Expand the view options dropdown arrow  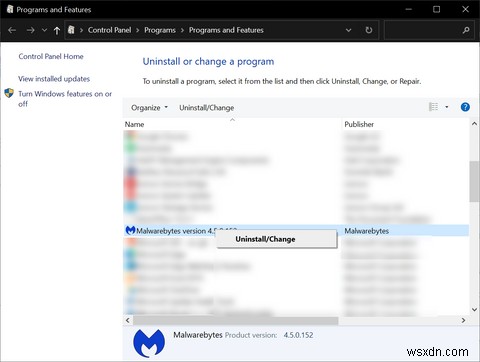tap(447, 107)
